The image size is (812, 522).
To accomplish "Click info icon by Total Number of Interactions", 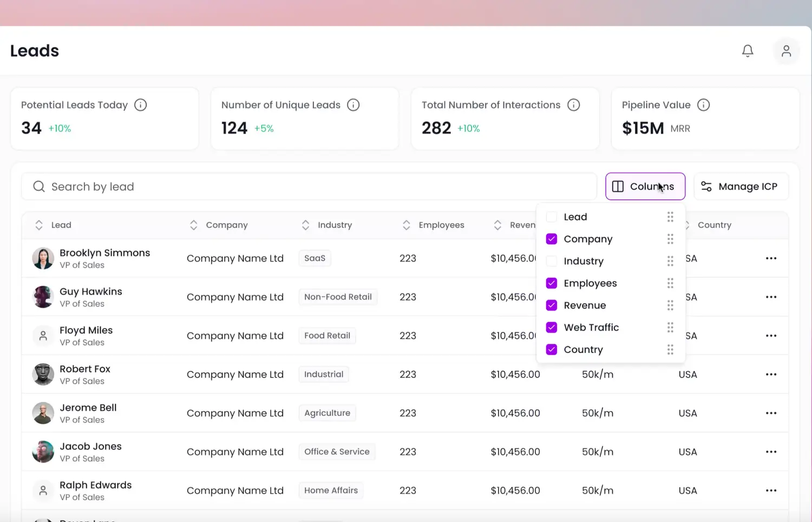I will pos(573,105).
